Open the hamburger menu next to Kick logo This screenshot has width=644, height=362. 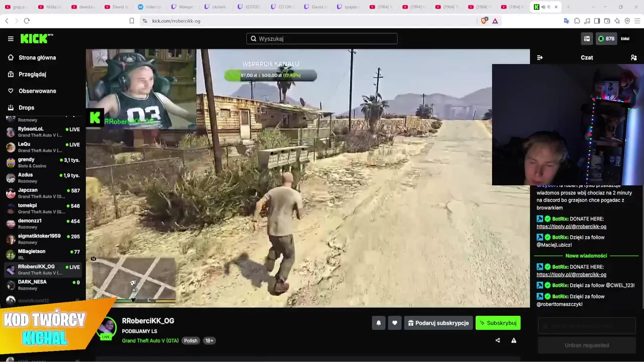click(x=11, y=39)
